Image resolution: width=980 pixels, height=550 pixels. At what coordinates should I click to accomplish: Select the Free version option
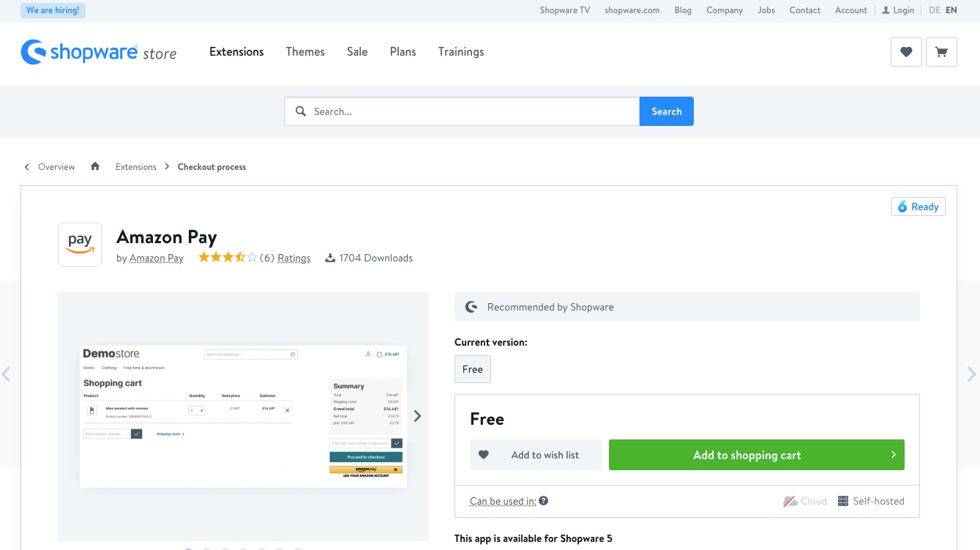tap(473, 369)
